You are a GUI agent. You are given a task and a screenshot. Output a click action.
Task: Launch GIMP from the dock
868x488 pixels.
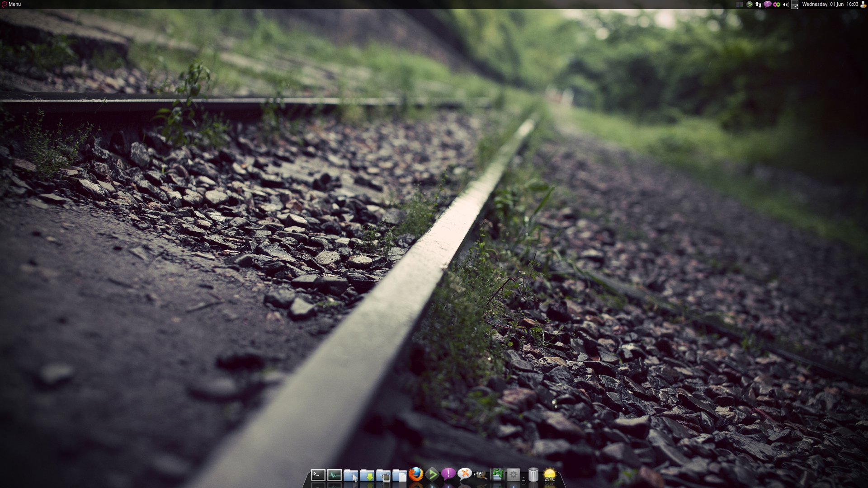click(481, 475)
